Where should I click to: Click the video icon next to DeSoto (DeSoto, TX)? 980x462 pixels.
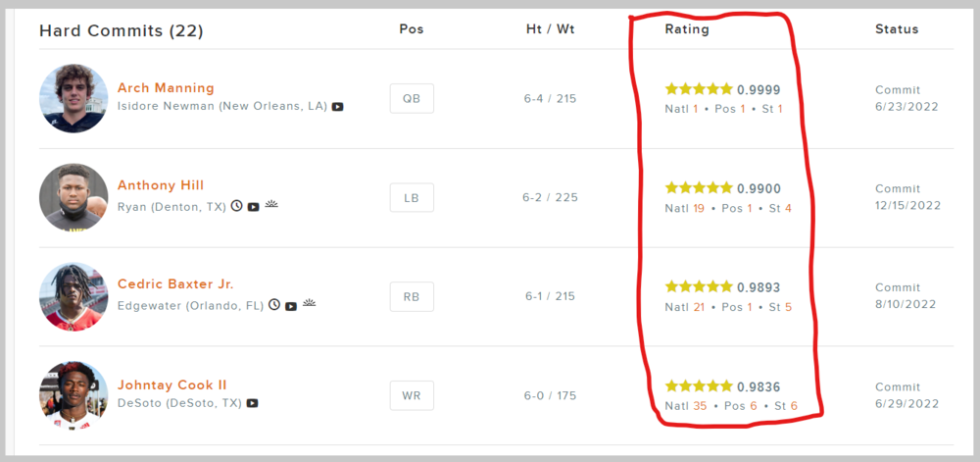tap(253, 403)
